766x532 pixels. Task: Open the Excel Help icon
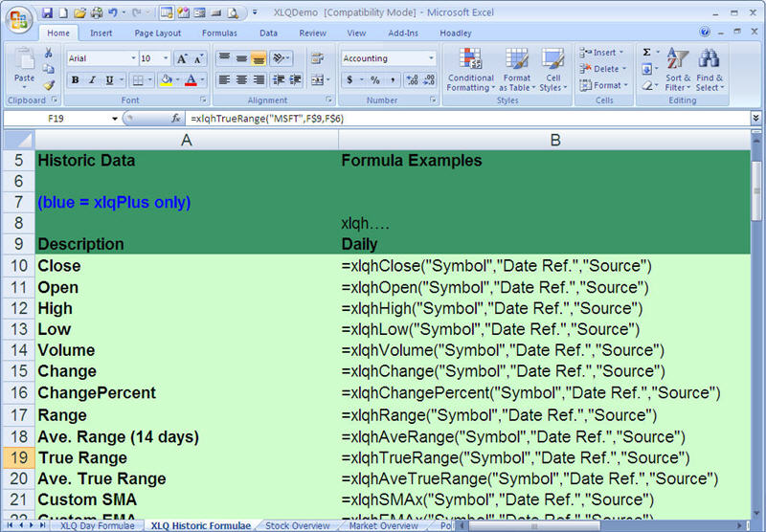[705, 33]
